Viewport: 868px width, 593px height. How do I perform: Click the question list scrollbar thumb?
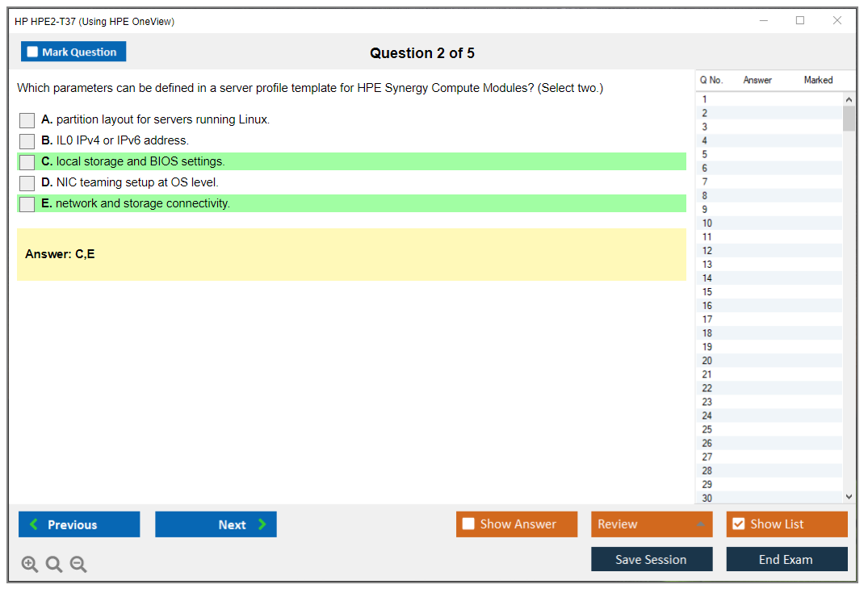849,119
